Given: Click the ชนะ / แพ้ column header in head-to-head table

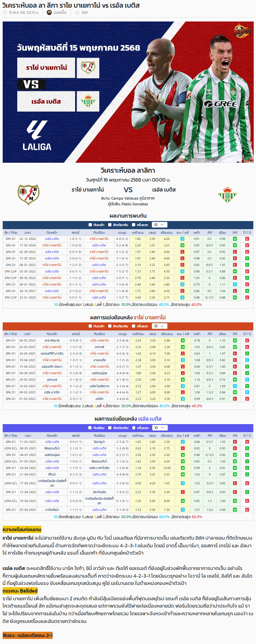Looking at the screenshot, I should point(182,233).
